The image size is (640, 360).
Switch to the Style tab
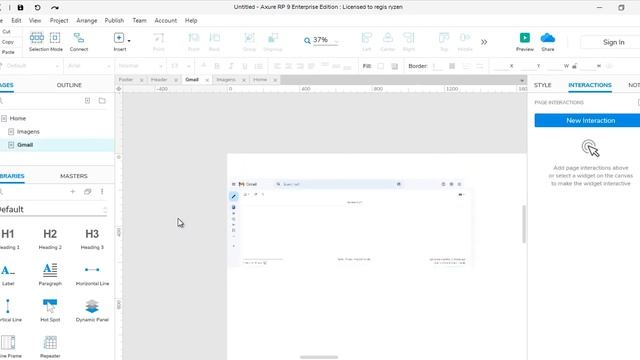coord(542,85)
